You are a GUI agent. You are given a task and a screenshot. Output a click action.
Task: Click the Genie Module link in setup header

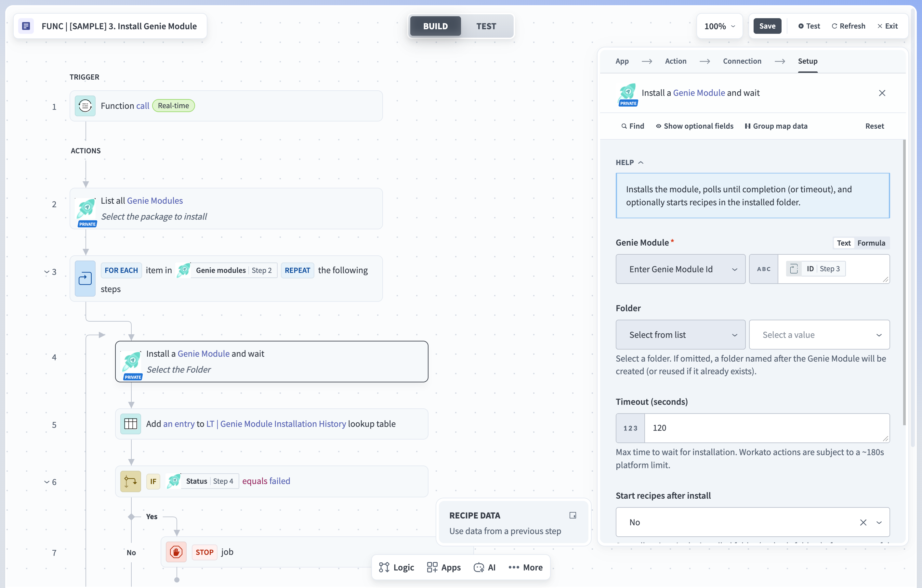pyautogui.click(x=699, y=93)
